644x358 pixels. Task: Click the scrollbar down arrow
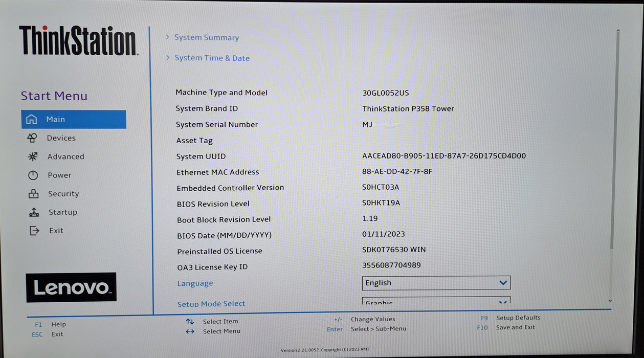[x=610, y=301]
